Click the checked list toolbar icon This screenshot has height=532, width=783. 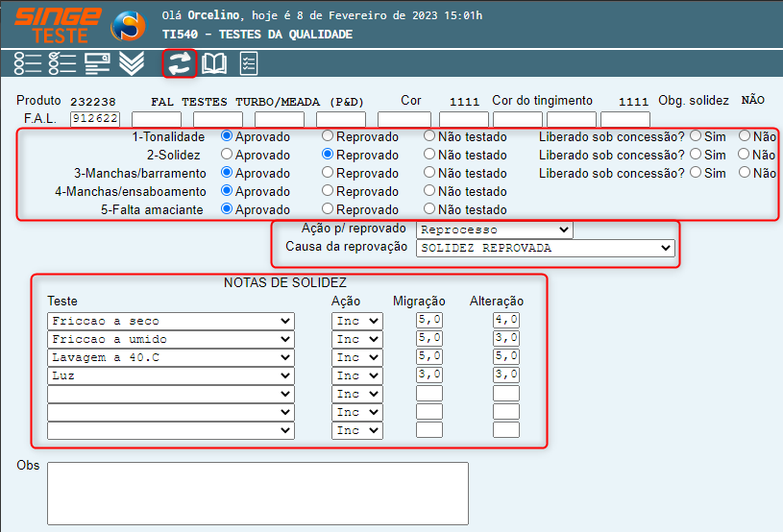(62, 64)
